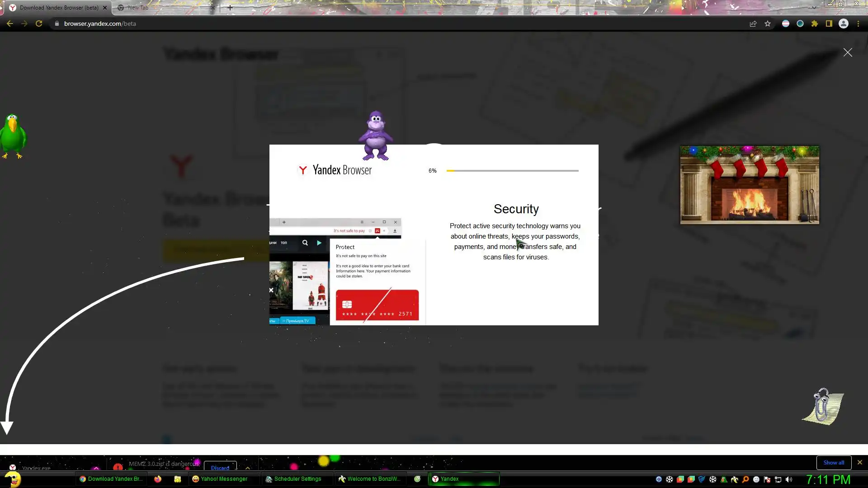Open the side panel icon

[x=829, y=23]
